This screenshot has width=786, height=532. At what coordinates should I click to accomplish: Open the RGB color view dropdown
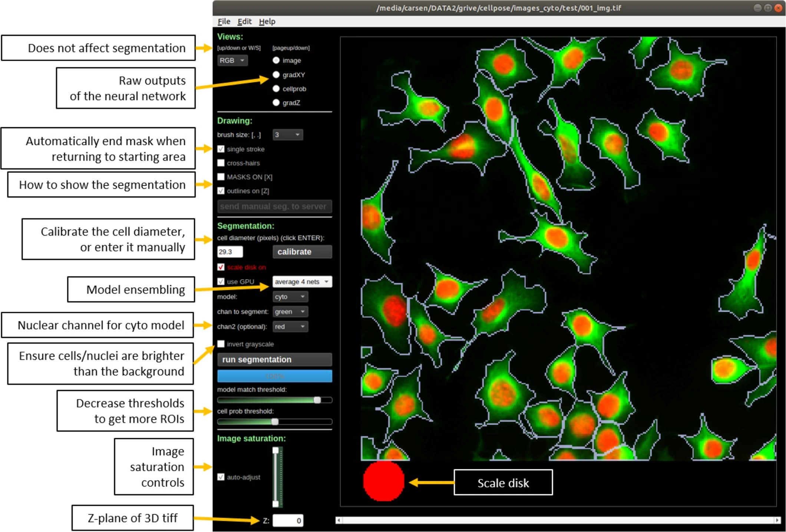[232, 60]
